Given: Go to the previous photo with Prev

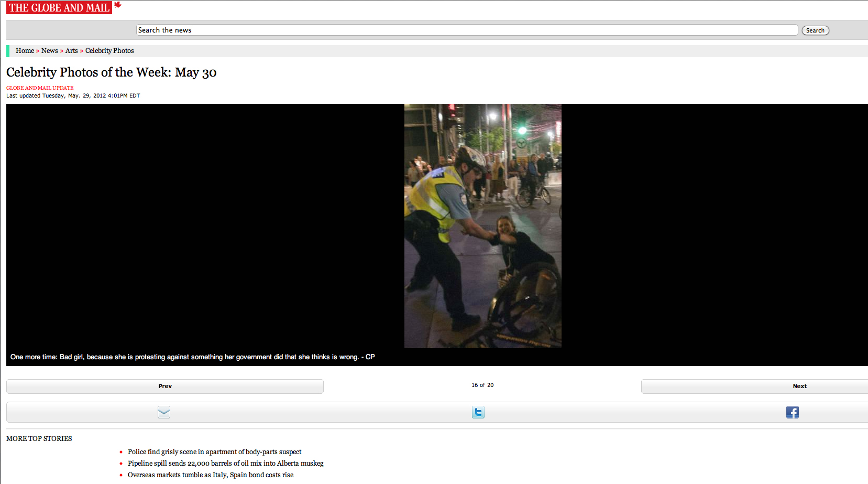Looking at the screenshot, I should (165, 386).
